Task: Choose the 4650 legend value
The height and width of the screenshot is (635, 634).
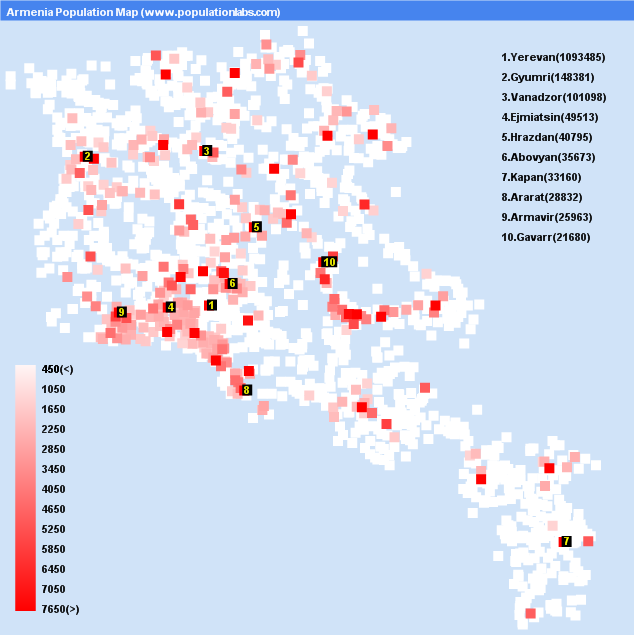Action: [x=53, y=509]
